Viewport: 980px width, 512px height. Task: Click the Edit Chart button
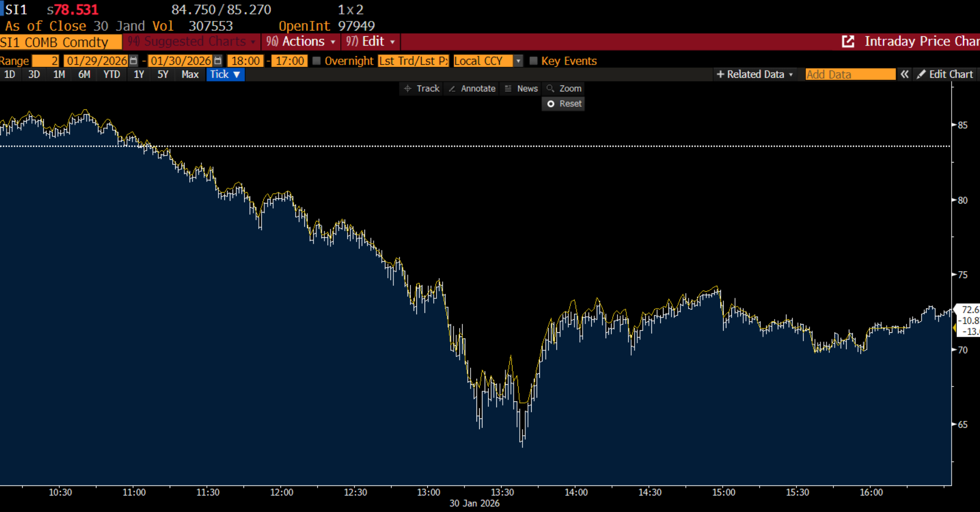(944, 75)
